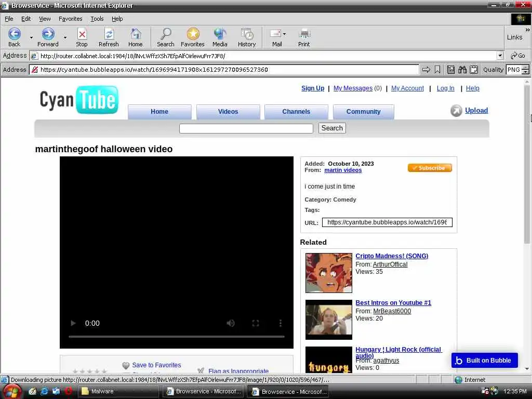Open the Forward history dropdown arrow

point(65,37)
